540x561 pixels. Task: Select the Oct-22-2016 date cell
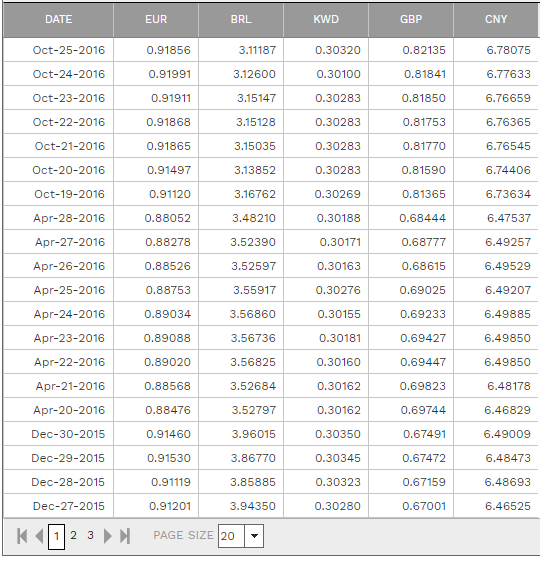point(58,122)
